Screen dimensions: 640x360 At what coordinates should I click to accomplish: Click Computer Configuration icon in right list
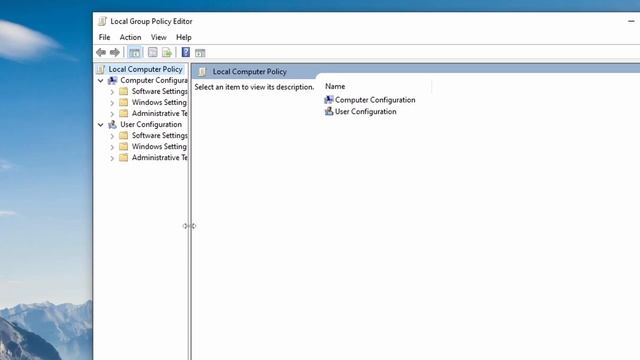329,100
